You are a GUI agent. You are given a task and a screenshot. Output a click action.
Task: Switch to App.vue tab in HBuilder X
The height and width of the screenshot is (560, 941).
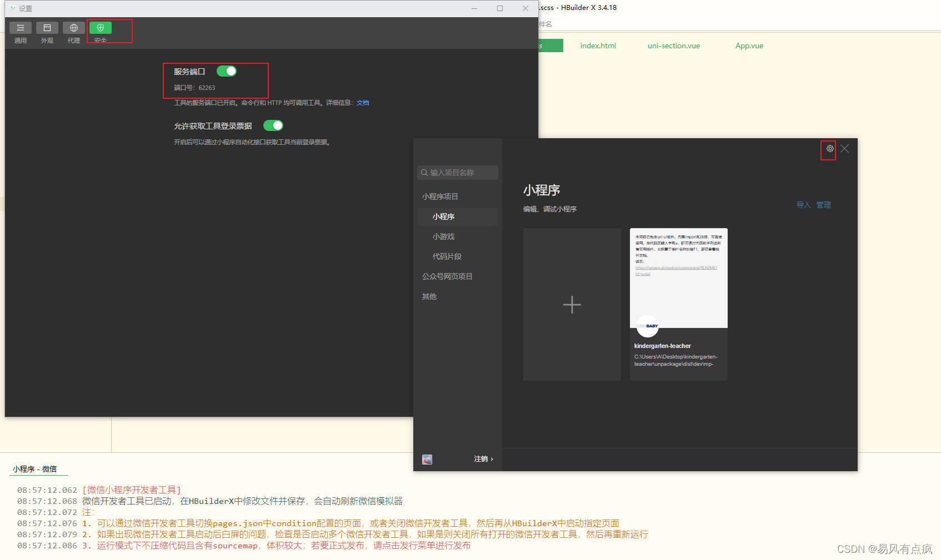point(749,46)
